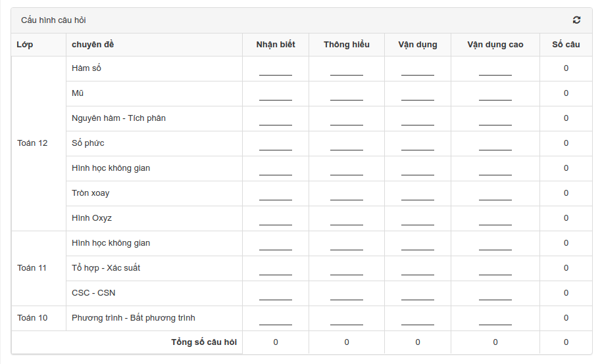Click Vận dụng input for Nguyên hàm - Tích phân
The height and width of the screenshot is (364, 600).
418,120
